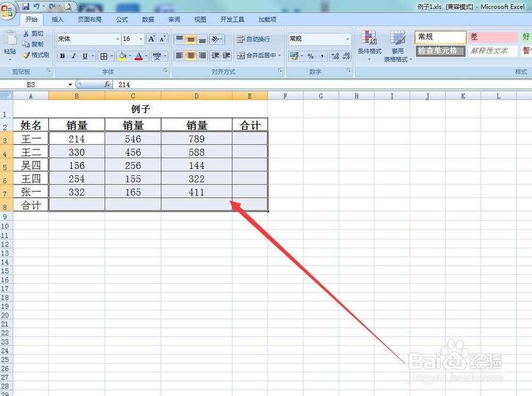Click the insert function fx button

pyautogui.click(x=107, y=85)
